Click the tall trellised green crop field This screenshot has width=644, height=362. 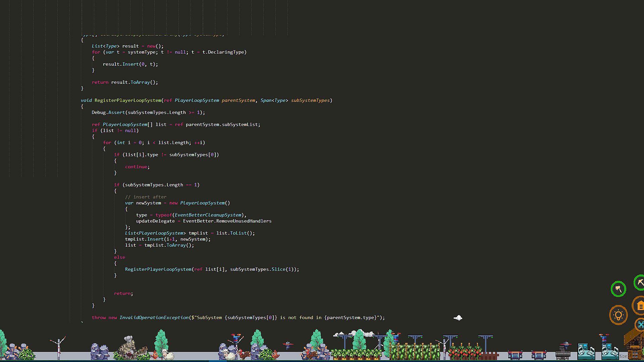click(414, 351)
